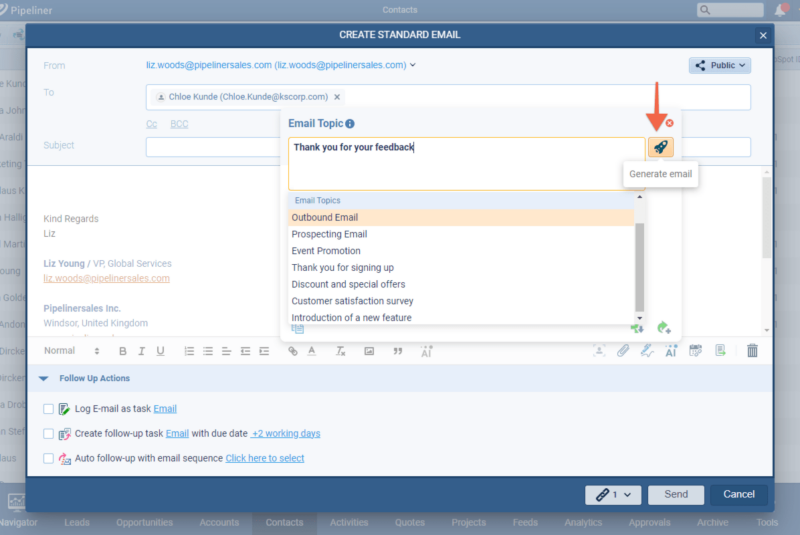This screenshot has height=535, width=800.
Task: Click the rocket Generate email icon
Action: (660, 147)
